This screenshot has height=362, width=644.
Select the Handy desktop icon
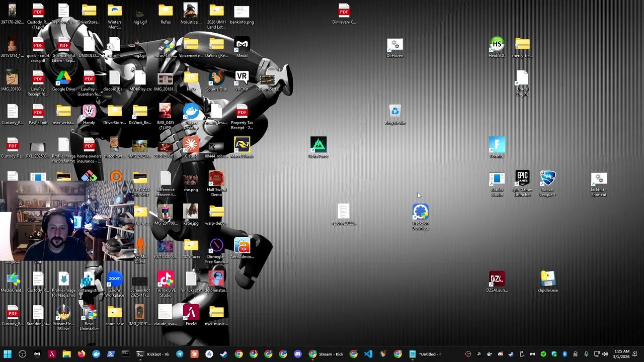[x=89, y=115]
